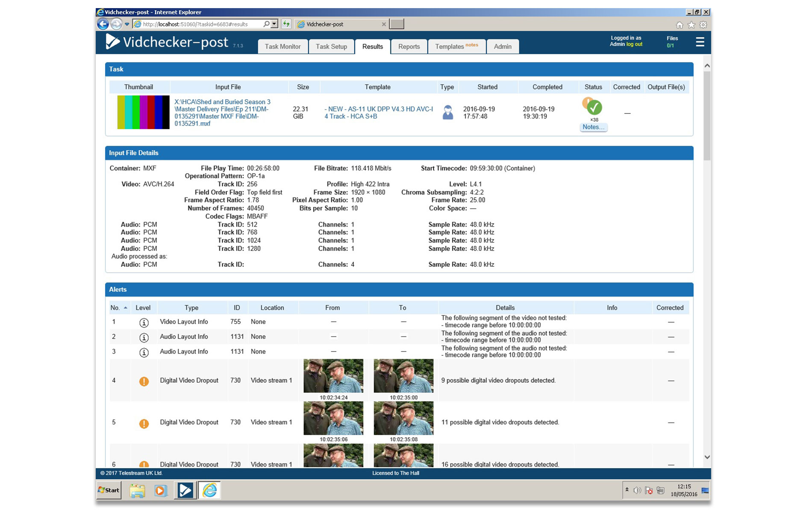This screenshot has width=812, height=513.
Task: Click the color bars thumbnail
Action: point(143,112)
